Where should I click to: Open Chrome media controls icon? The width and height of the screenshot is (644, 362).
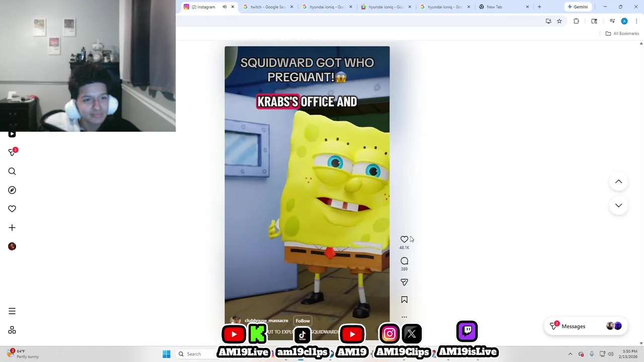[612, 21]
